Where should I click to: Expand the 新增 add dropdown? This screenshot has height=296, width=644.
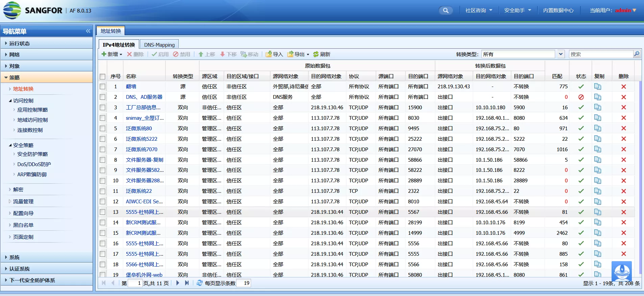tap(112, 54)
